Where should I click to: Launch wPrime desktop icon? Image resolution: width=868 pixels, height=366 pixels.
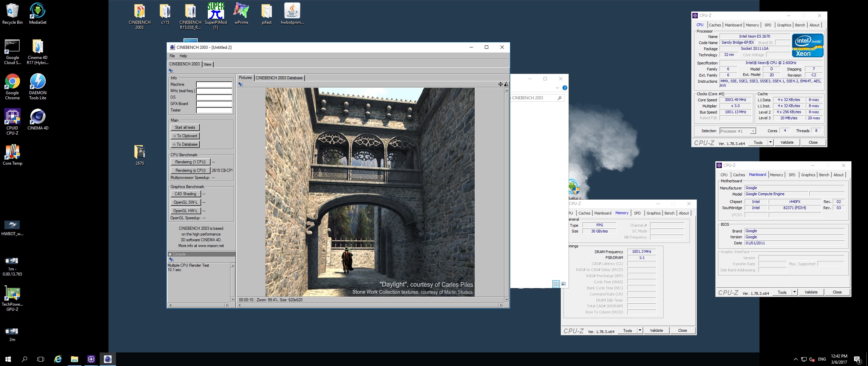tap(241, 14)
